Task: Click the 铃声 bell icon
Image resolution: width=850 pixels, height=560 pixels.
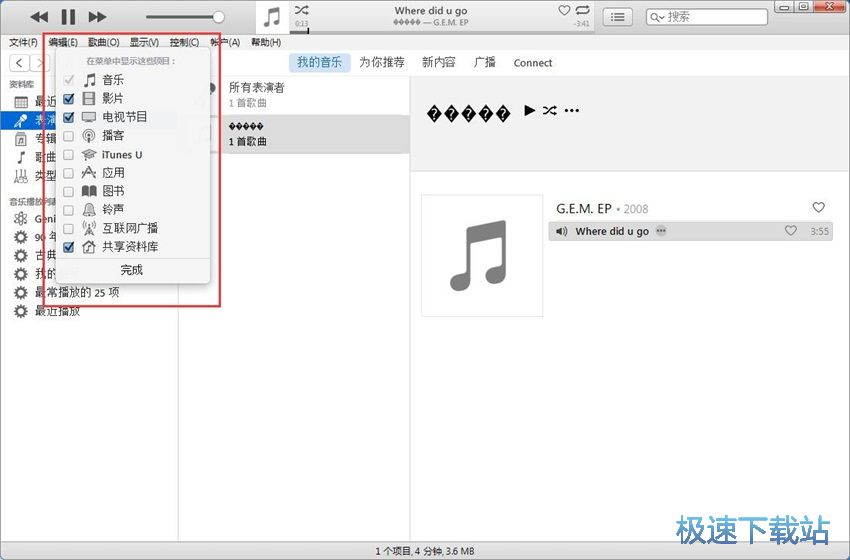Action: tap(89, 209)
